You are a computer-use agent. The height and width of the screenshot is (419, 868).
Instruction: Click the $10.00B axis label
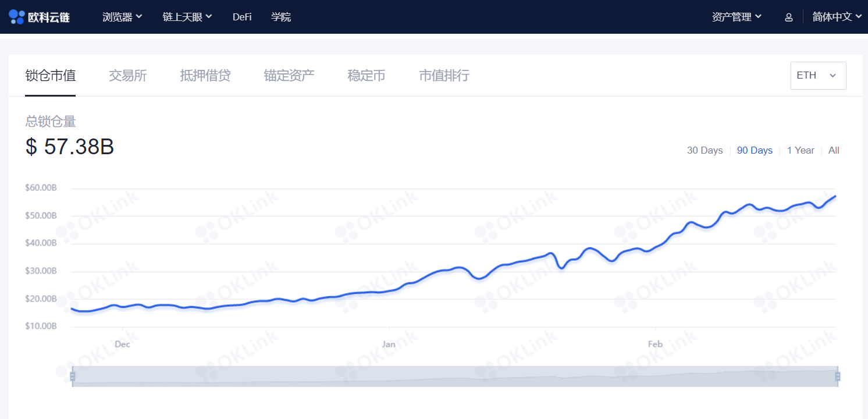point(41,326)
